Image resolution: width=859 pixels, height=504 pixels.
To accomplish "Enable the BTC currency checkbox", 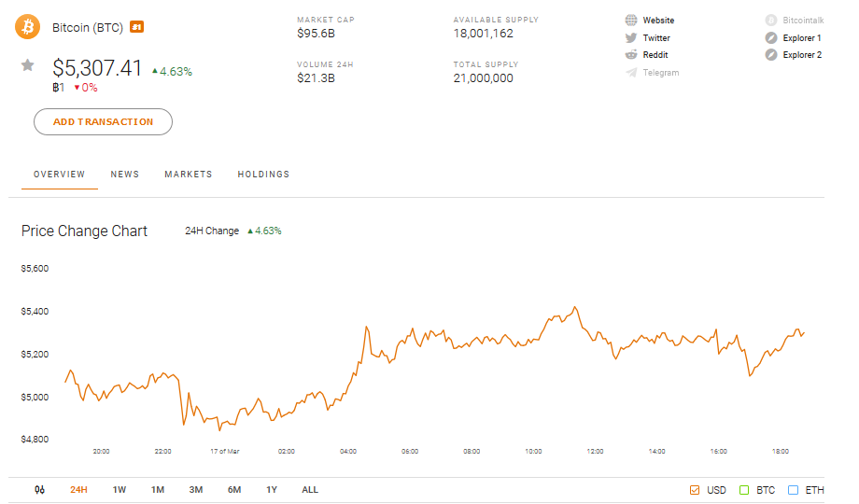I will pyautogui.click(x=744, y=490).
